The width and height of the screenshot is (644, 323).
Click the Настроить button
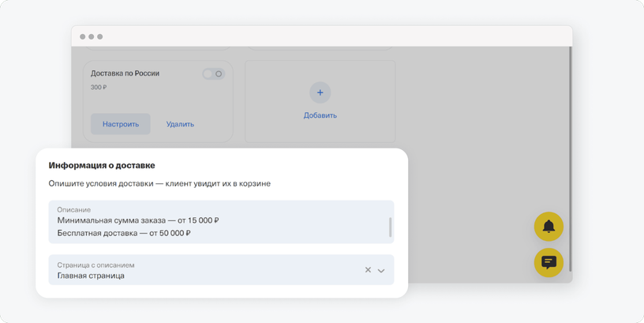pos(121,124)
